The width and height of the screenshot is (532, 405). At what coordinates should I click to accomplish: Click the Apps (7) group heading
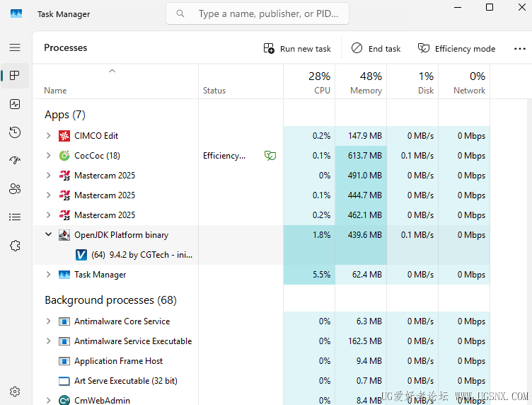click(65, 115)
